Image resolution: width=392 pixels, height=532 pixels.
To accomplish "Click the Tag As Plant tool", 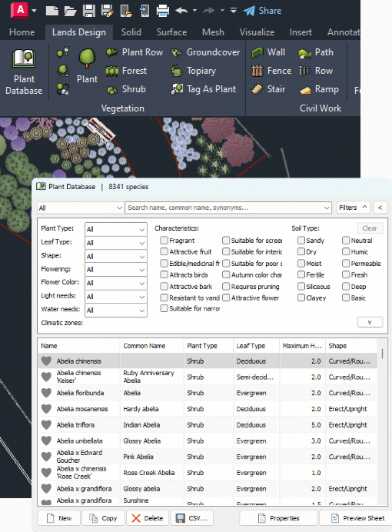I will [203, 89].
